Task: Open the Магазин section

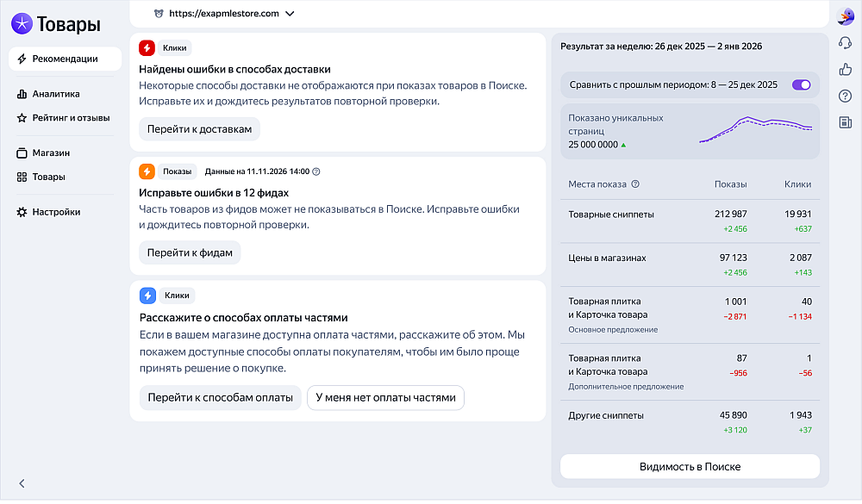Action: coord(51,152)
